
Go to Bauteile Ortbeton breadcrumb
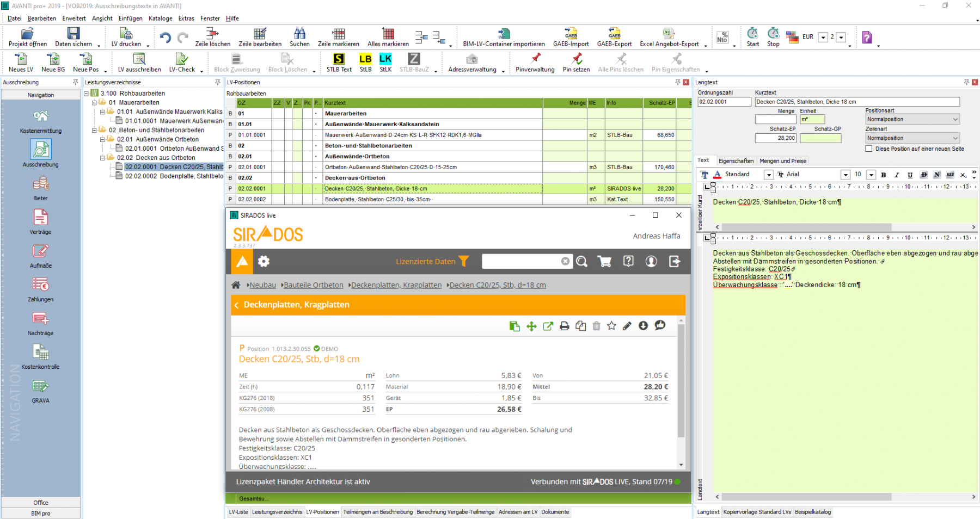(314, 285)
